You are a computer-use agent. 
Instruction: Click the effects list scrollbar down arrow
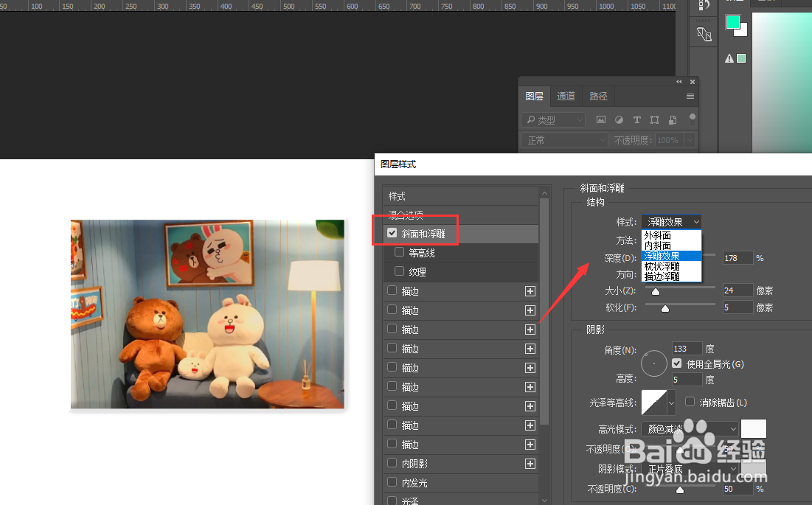coord(544,500)
